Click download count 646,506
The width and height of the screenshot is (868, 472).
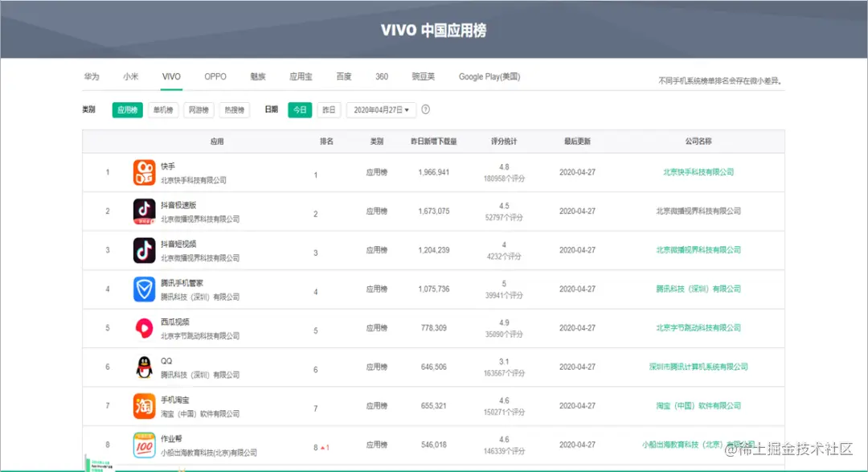(x=434, y=367)
